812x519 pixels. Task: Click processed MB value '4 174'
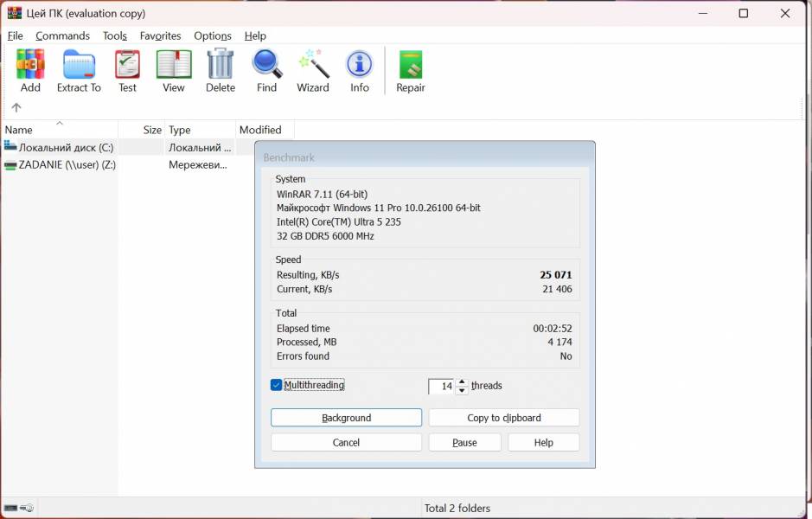559,342
